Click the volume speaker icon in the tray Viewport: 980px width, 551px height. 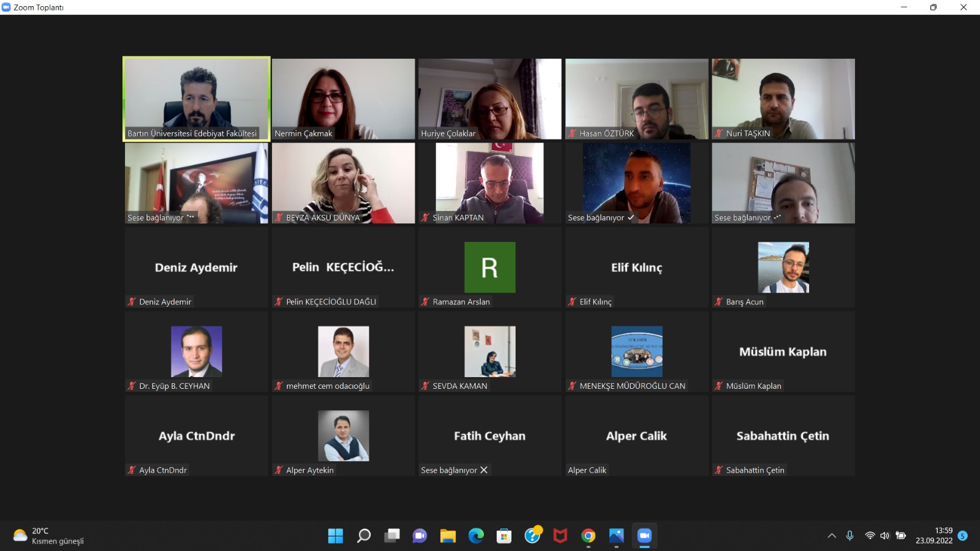(x=885, y=536)
